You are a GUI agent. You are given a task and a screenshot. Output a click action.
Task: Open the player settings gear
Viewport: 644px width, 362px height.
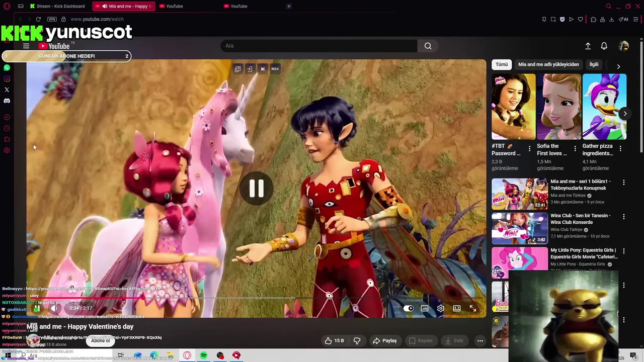[x=441, y=308]
